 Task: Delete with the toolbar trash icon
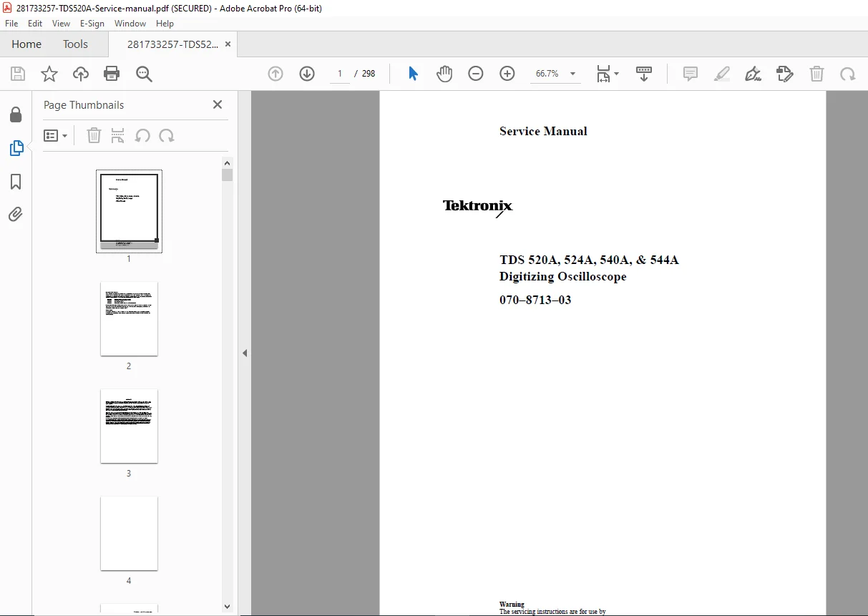(816, 74)
